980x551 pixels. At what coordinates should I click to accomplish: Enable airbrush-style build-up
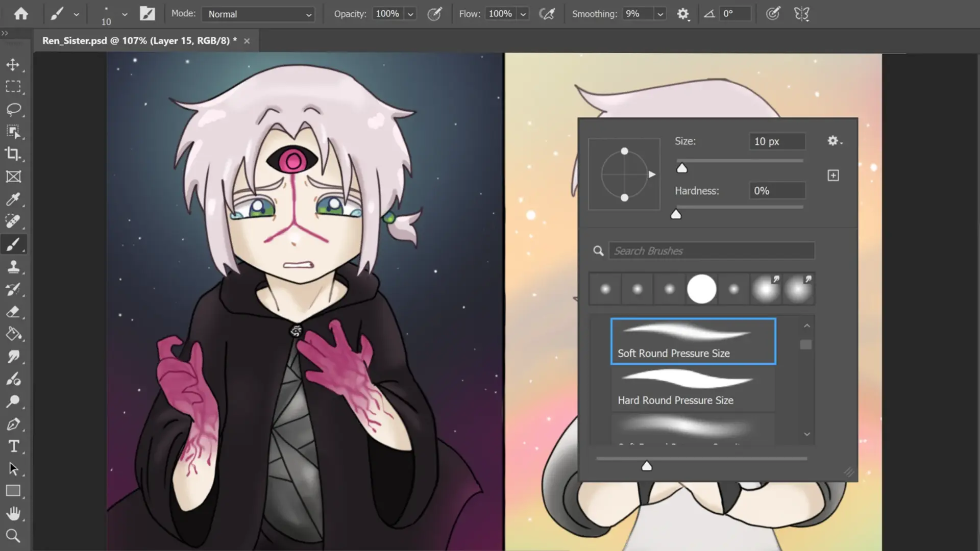pos(547,14)
